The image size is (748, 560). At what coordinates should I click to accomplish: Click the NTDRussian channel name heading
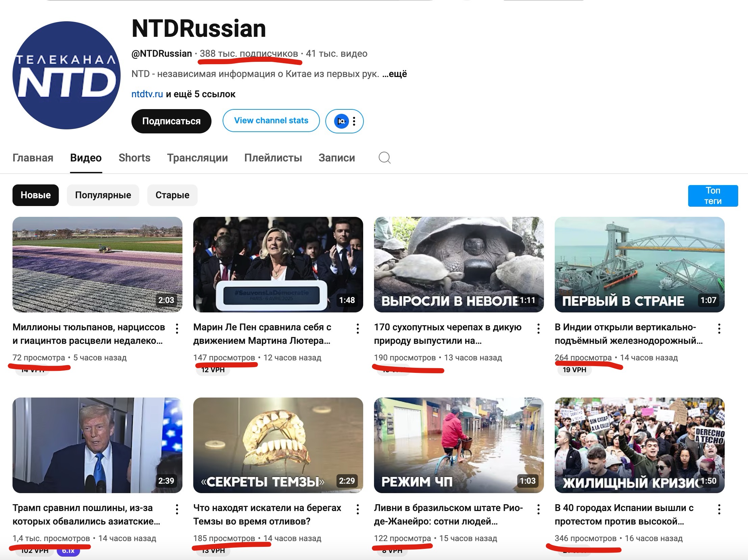(199, 28)
